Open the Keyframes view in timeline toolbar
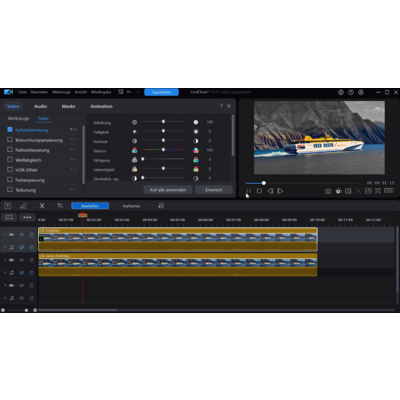 [131, 206]
